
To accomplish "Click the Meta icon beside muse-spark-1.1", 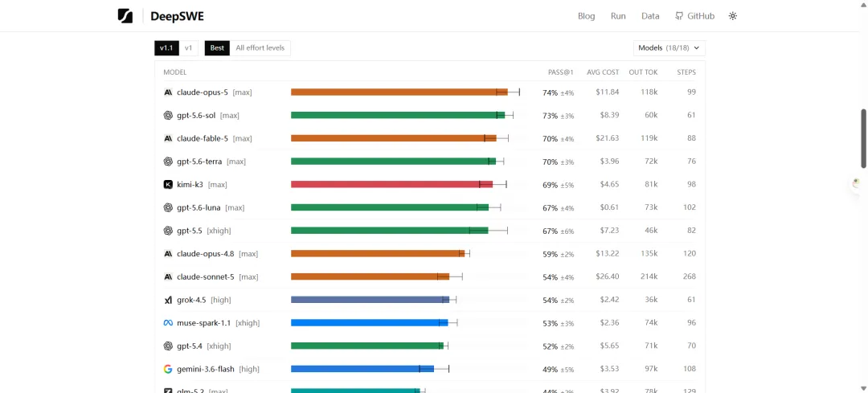I will tap(168, 323).
